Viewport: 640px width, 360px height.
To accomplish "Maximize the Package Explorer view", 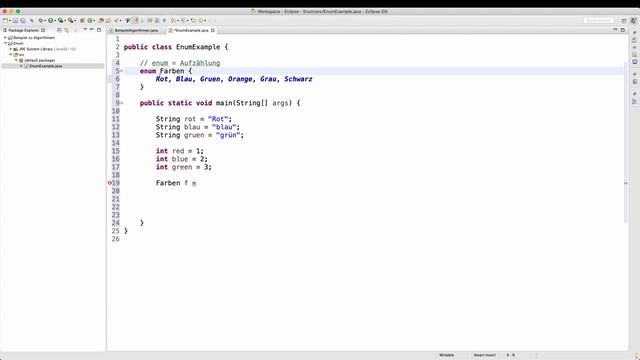I will point(99,30).
